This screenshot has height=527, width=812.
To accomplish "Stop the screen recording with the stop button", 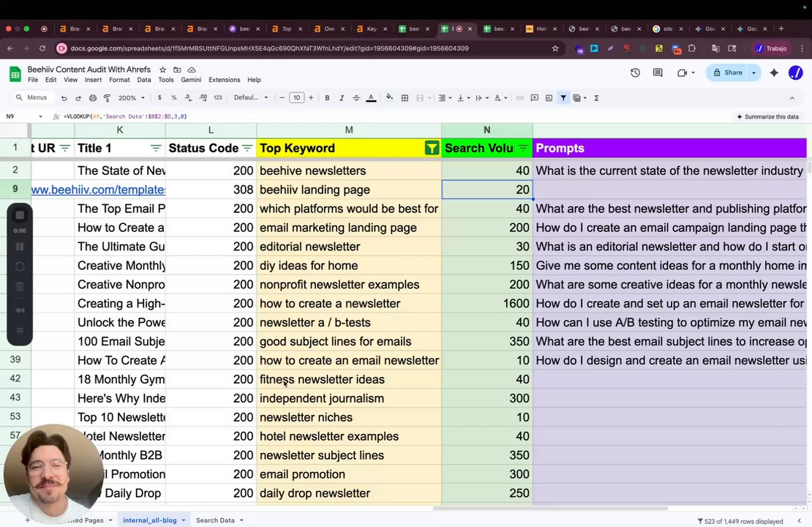I will point(20,215).
